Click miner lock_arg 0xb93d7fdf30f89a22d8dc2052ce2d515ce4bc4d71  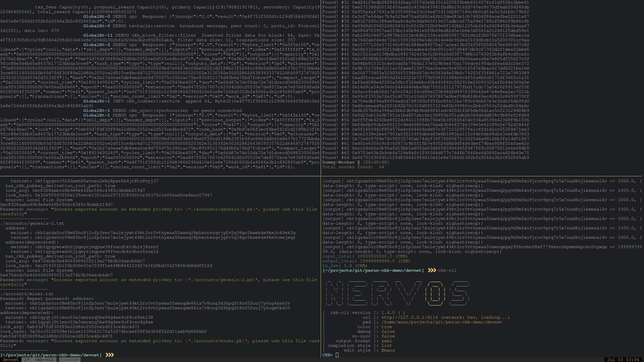pyautogui.click(x=83, y=327)
